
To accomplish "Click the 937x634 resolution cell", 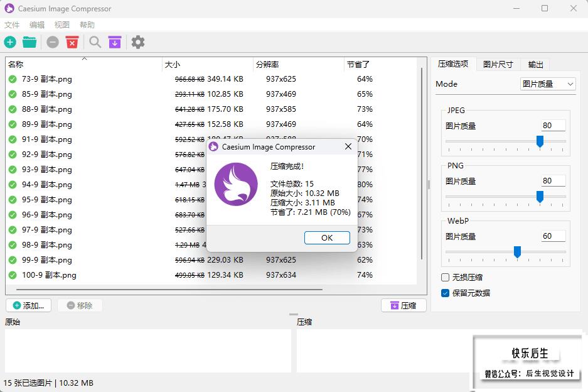I will coord(281,275).
